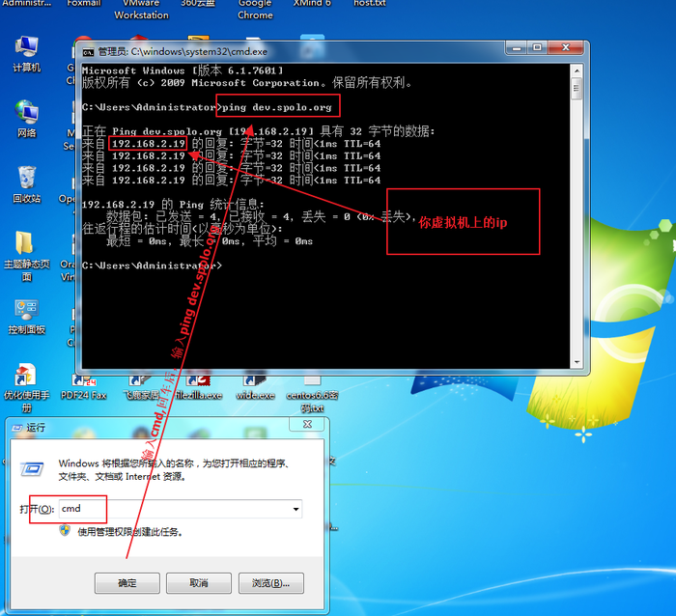Screen dimensions: 676x616
Task: Minimize the cmd.exe window
Action: pos(516,47)
